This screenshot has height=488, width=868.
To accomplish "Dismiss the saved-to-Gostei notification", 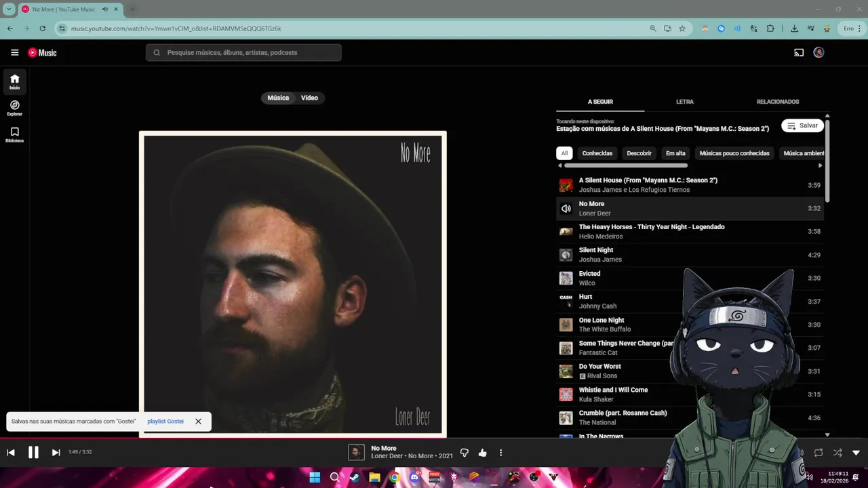I will pos(198,422).
